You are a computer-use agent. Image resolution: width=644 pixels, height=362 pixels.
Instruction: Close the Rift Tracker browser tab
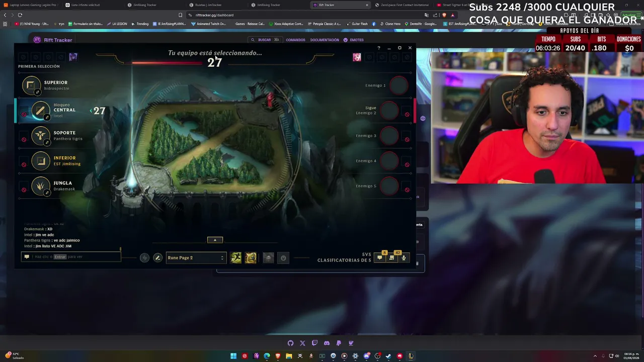tap(367, 5)
